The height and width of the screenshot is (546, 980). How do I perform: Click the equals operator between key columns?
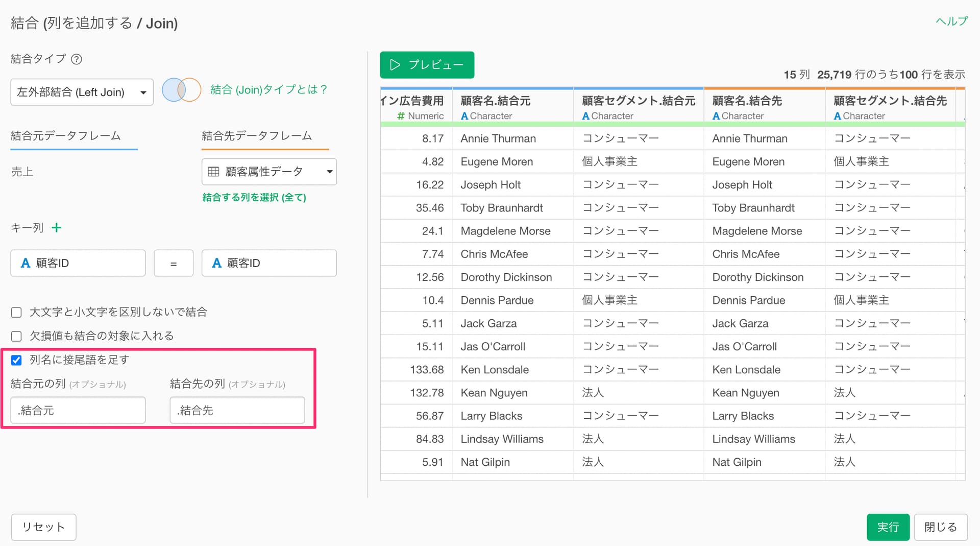(174, 263)
